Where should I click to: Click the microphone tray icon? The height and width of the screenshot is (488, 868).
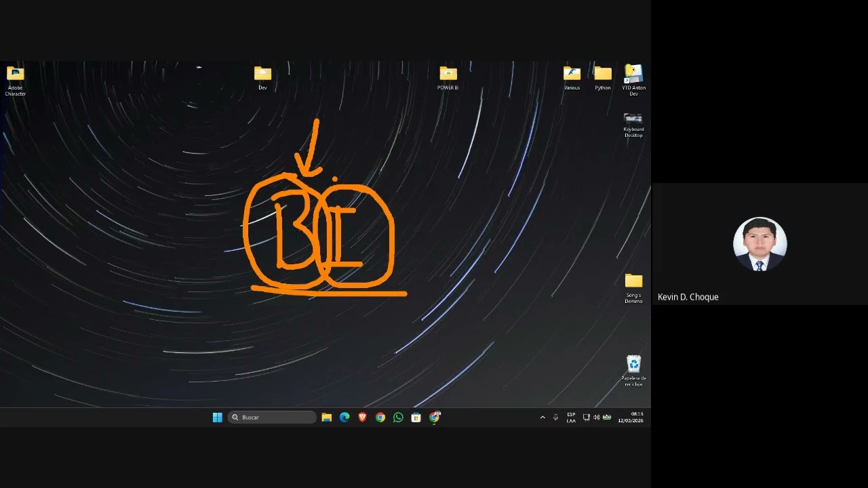(556, 418)
